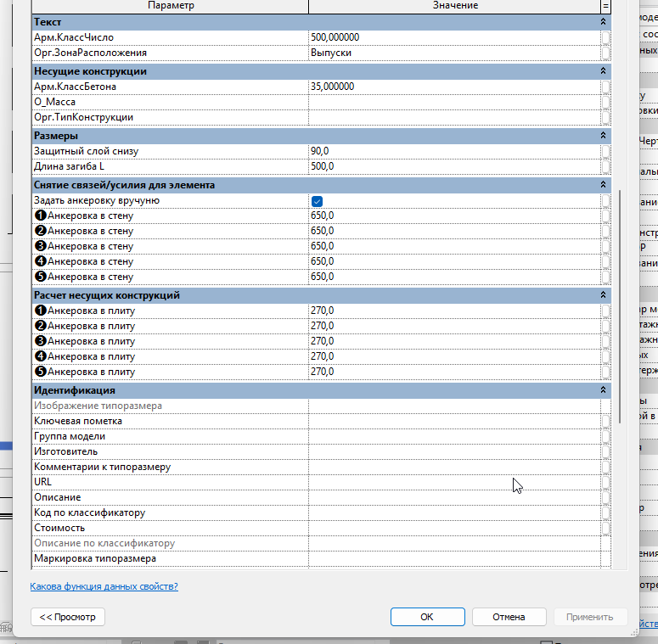Viewport: 658px width, 644px height.
Task: Click the associate button in the Арм.КлассБетона row
Action: pos(605,87)
